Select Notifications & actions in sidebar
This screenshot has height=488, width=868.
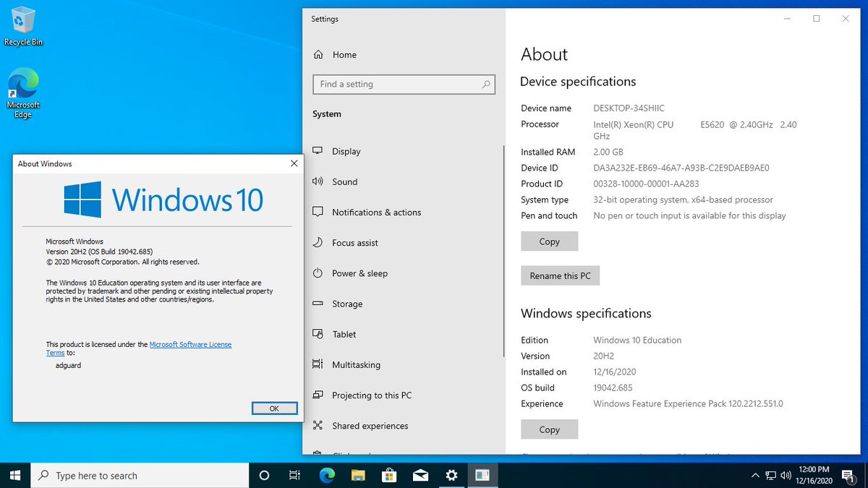click(x=376, y=213)
